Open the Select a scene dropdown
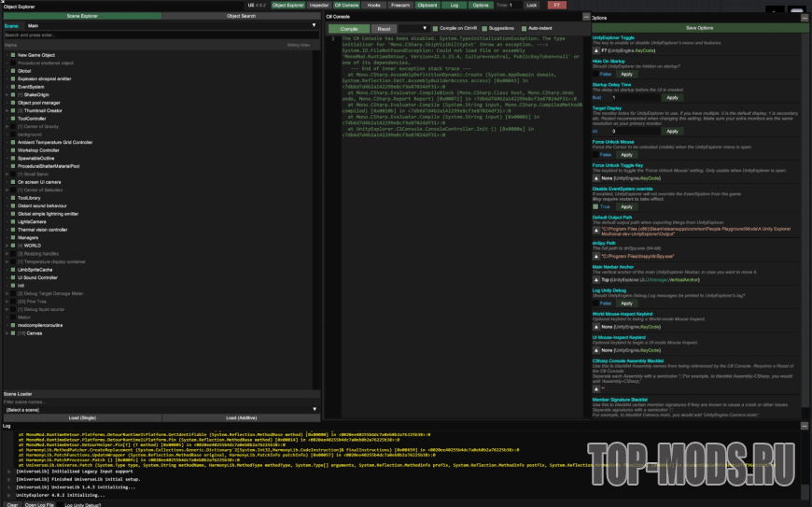812x507 pixels. pyautogui.click(x=161, y=410)
